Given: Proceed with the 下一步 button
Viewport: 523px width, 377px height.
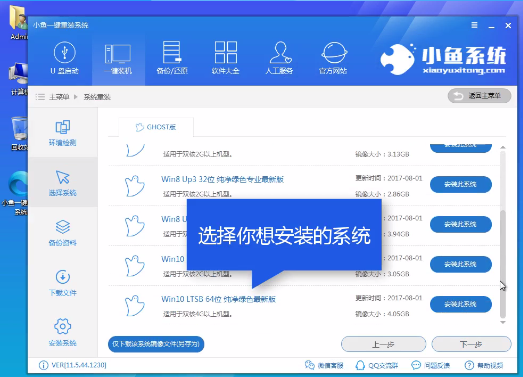Looking at the screenshot, I should click(471, 344).
